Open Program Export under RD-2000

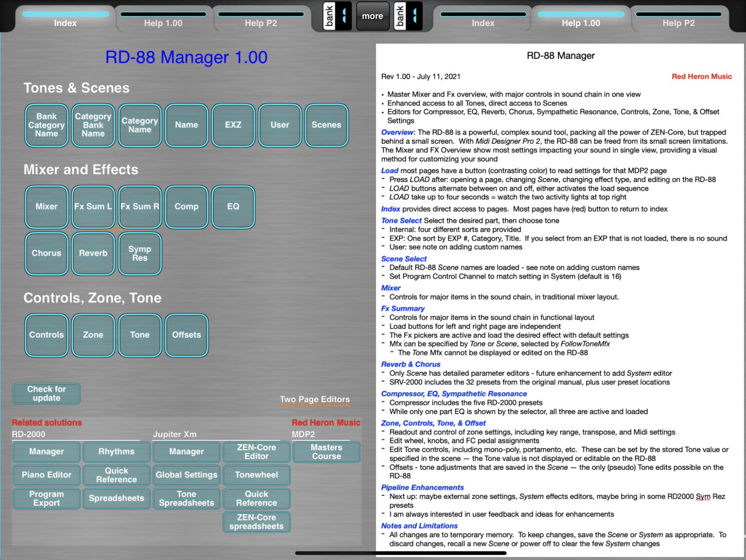pos(47,498)
